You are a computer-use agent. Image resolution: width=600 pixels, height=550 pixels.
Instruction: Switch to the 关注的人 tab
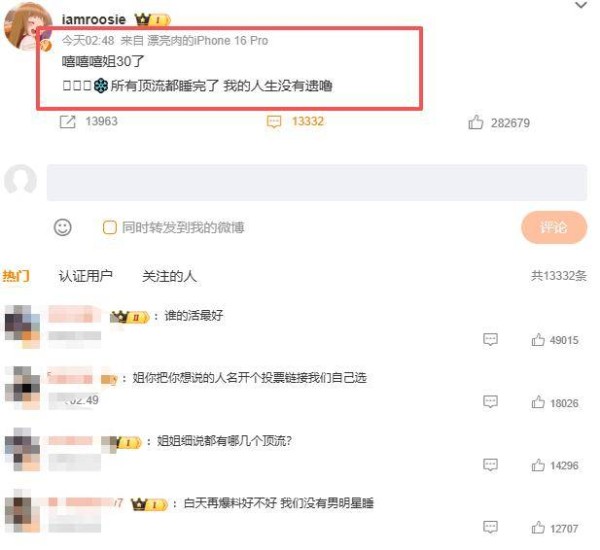point(169,276)
